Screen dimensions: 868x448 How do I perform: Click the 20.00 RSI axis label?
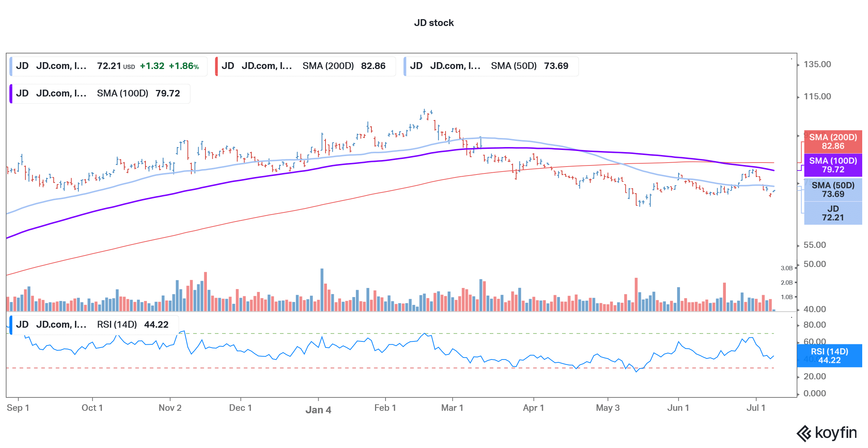pyautogui.click(x=814, y=376)
